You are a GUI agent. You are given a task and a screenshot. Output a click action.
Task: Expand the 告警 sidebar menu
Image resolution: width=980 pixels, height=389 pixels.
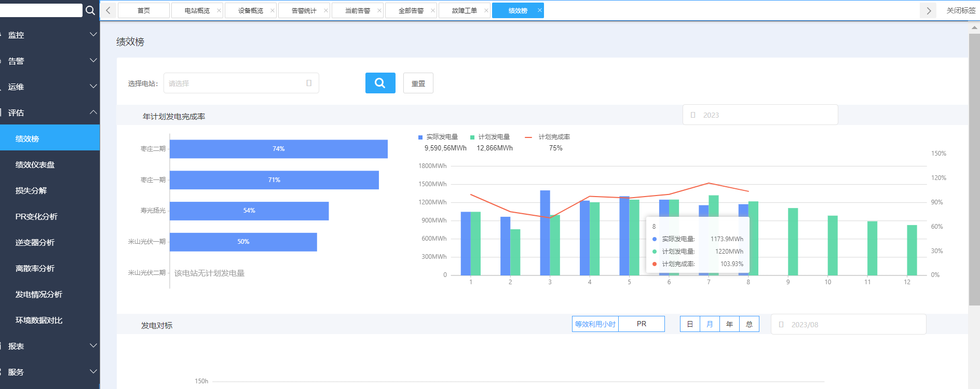point(50,61)
